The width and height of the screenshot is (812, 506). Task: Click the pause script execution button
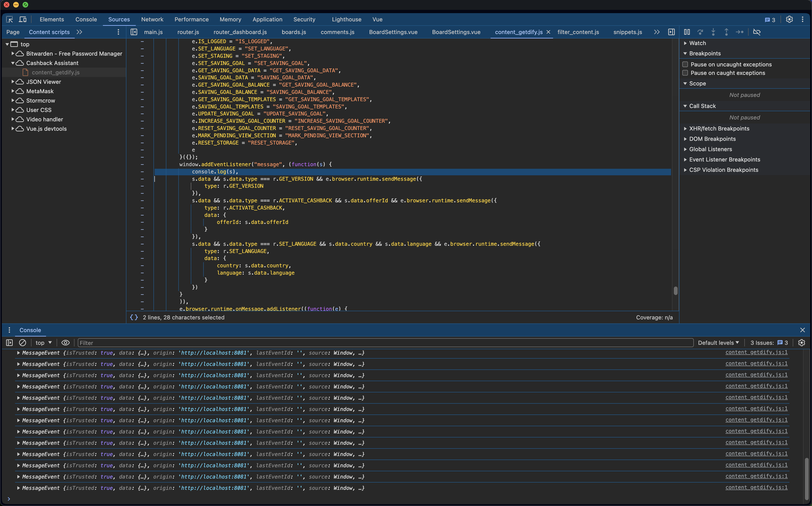[x=687, y=32]
